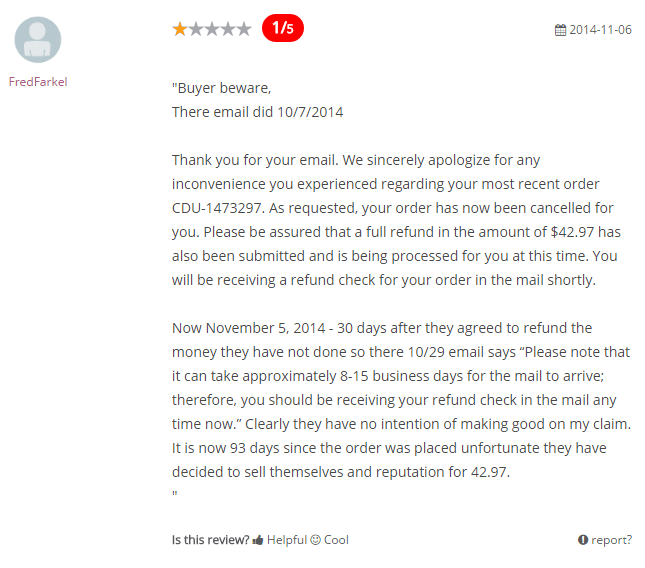Click the third gray rating star
645x568 pixels.
tap(212, 29)
